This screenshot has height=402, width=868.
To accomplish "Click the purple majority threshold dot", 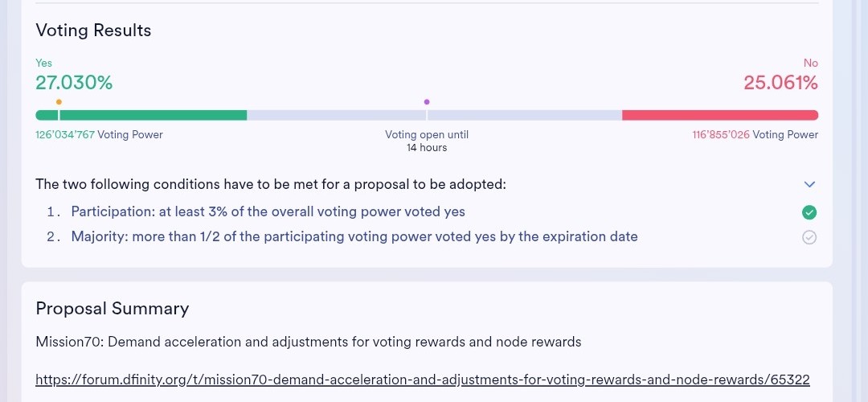I will click(x=427, y=102).
